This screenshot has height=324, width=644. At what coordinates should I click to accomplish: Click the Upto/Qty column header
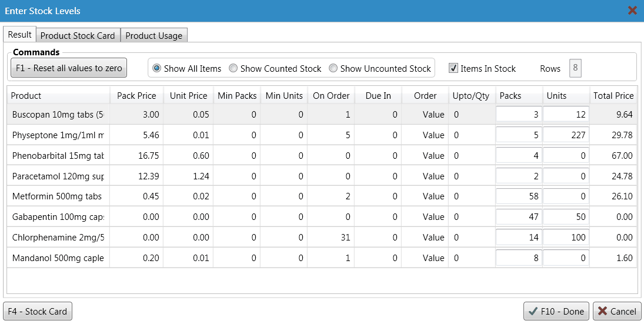472,96
